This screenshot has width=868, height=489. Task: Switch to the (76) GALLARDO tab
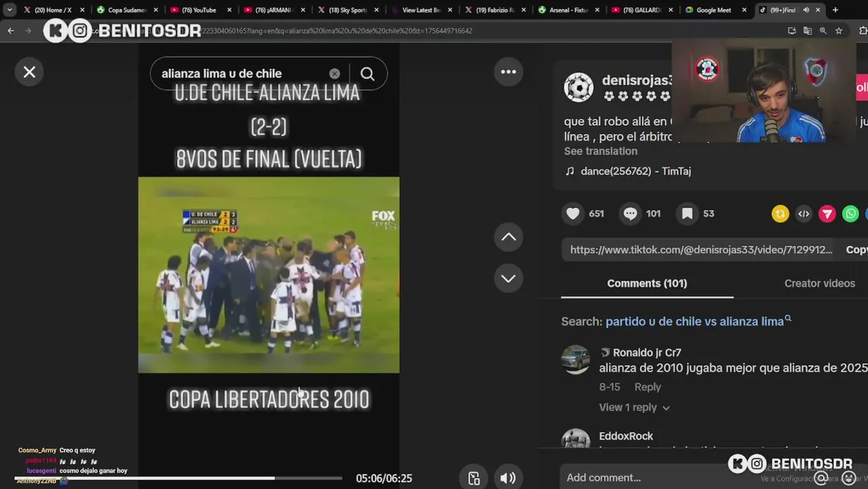pyautogui.click(x=641, y=10)
